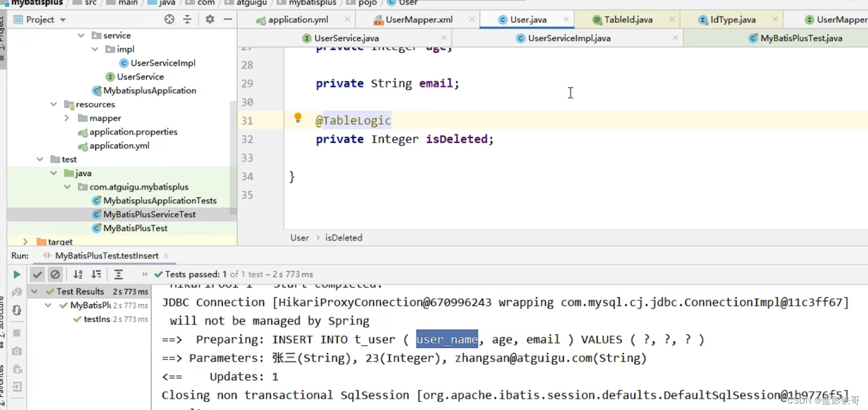Collapse the java test folder
This screenshot has width=868, height=410.
tap(53, 173)
